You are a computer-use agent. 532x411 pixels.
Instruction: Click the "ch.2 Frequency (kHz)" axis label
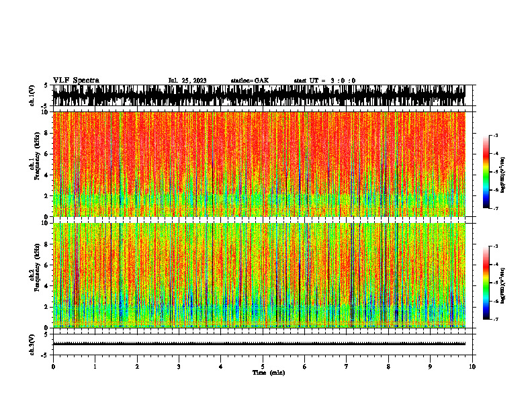(35, 267)
